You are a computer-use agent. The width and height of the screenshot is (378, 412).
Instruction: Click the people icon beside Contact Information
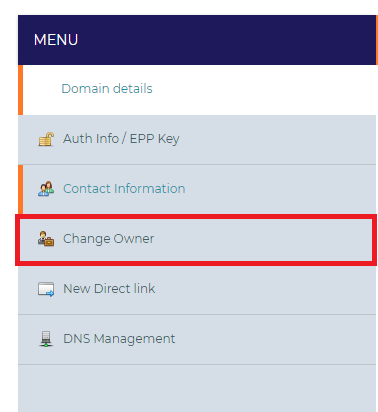[46, 189]
